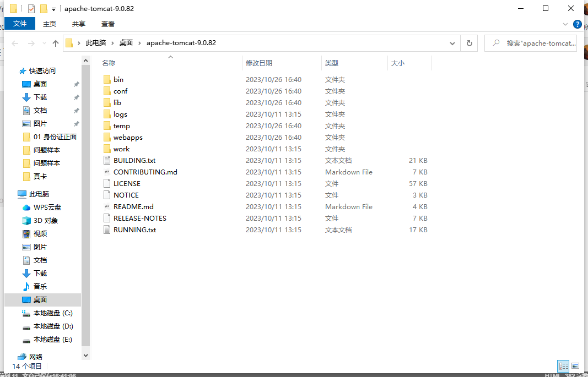Click the CONTRIBUTING.md file icon
The width and height of the screenshot is (588, 377).
point(107,172)
